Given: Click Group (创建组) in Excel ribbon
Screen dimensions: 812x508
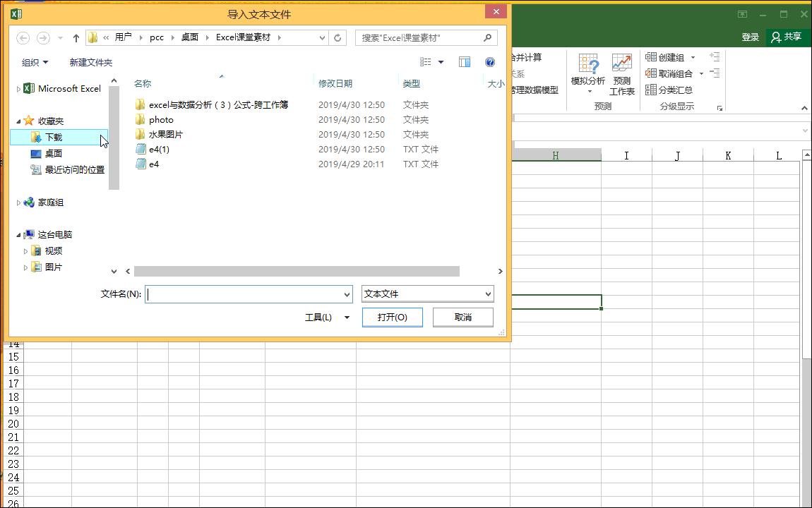Looking at the screenshot, I should coord(665,57).
